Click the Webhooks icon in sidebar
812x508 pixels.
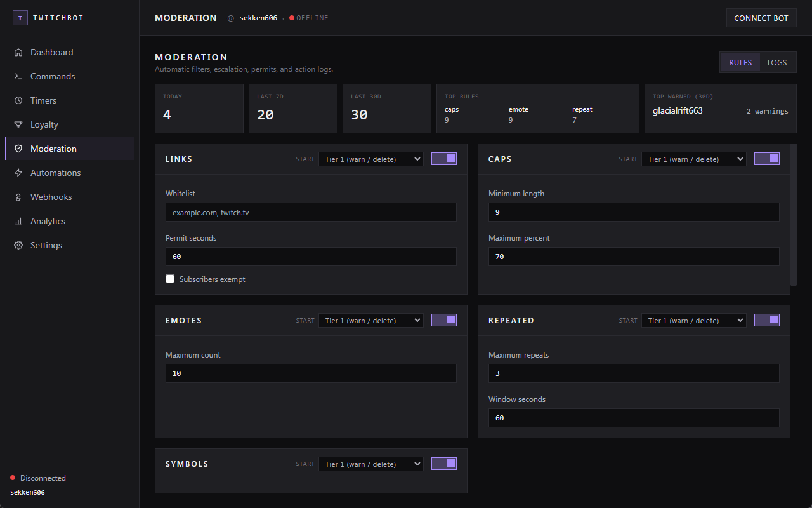point(18,197)
